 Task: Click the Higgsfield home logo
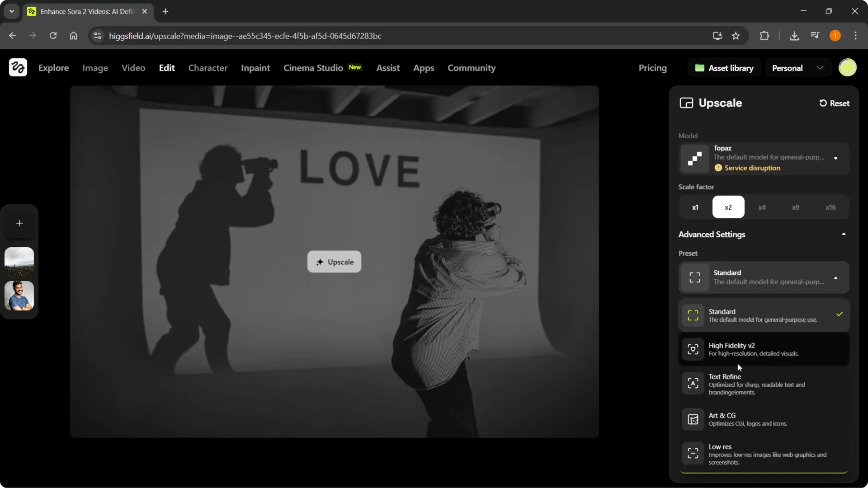(18, 67)
